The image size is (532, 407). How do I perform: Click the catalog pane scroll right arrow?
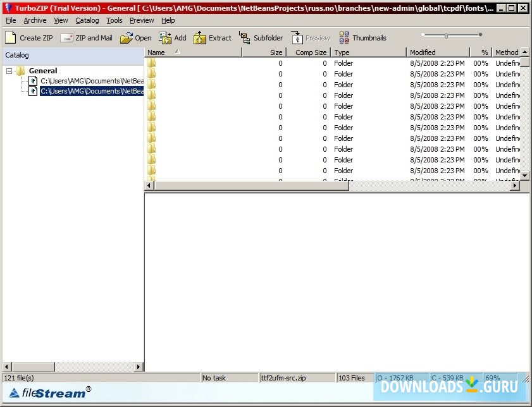[138, 367]
